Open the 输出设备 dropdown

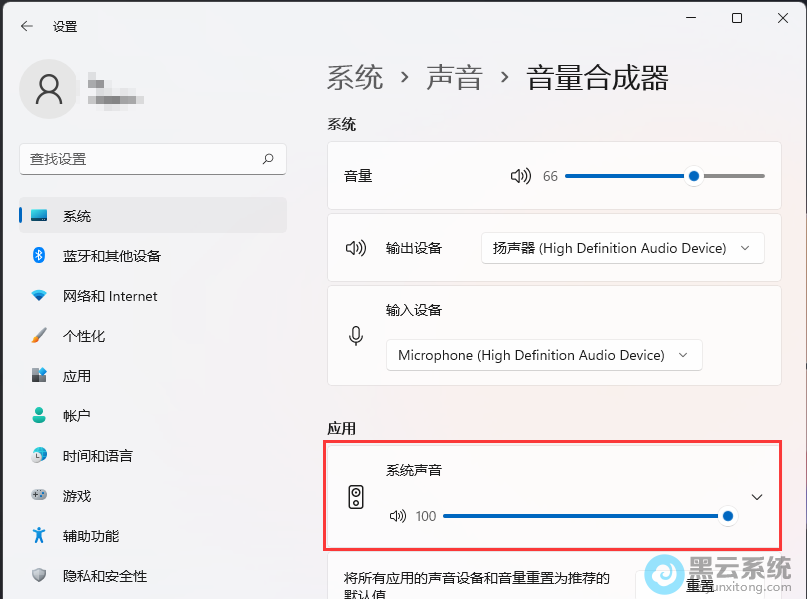click(622, 248)
